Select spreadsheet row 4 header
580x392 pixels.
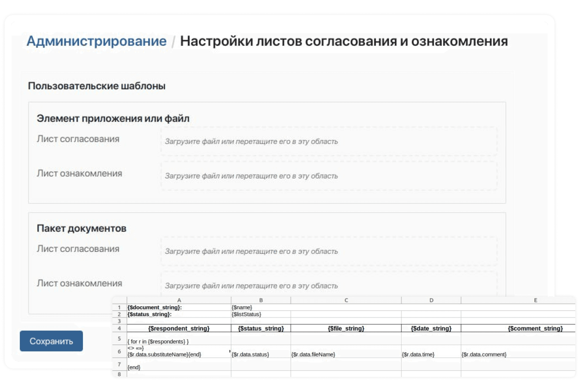tap(119, 328)
